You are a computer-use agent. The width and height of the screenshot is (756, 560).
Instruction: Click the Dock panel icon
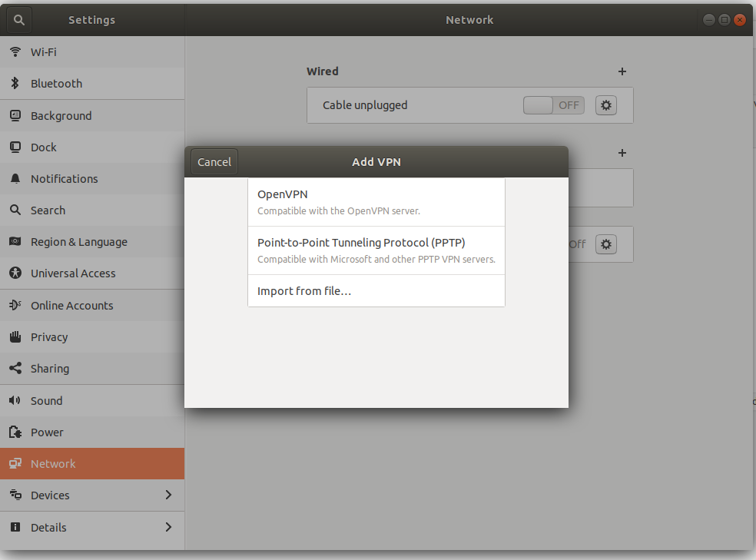pyautogui.click(x=15, y=147)
